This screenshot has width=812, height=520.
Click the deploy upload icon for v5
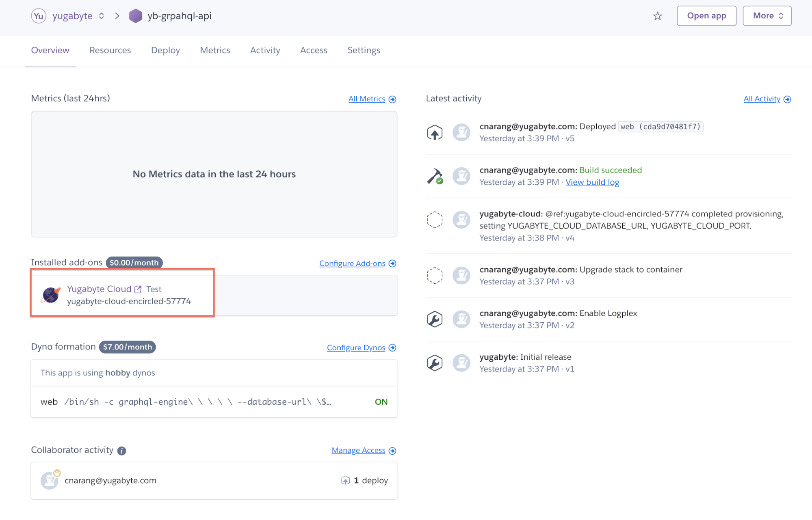pyautogui.click(x=434, y=133)
